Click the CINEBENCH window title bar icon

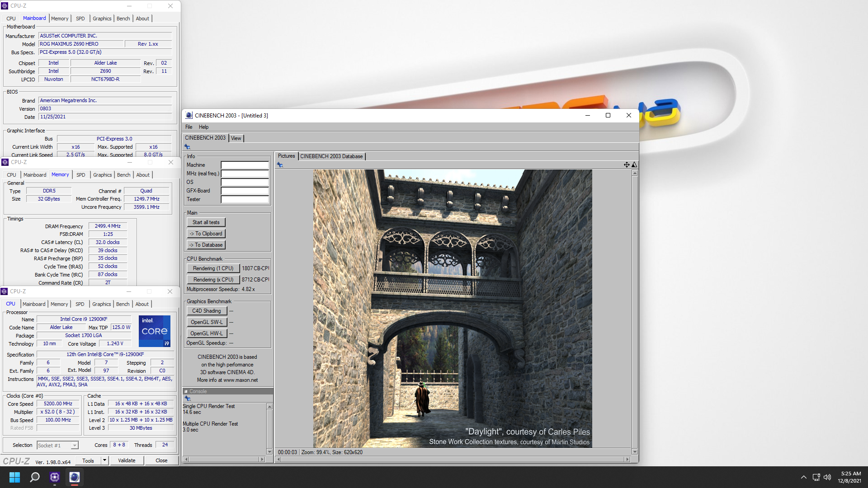tap(189, 116)
